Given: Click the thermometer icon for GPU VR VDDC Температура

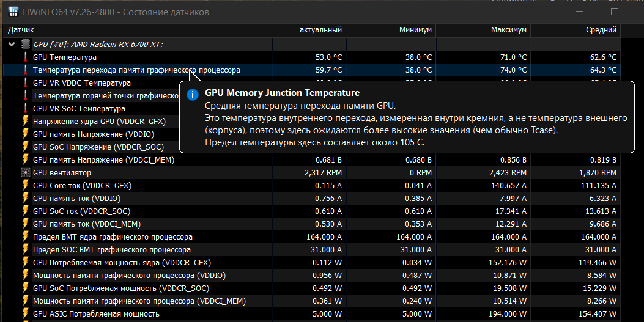Looking at the screenshot, I should (26, 83).
